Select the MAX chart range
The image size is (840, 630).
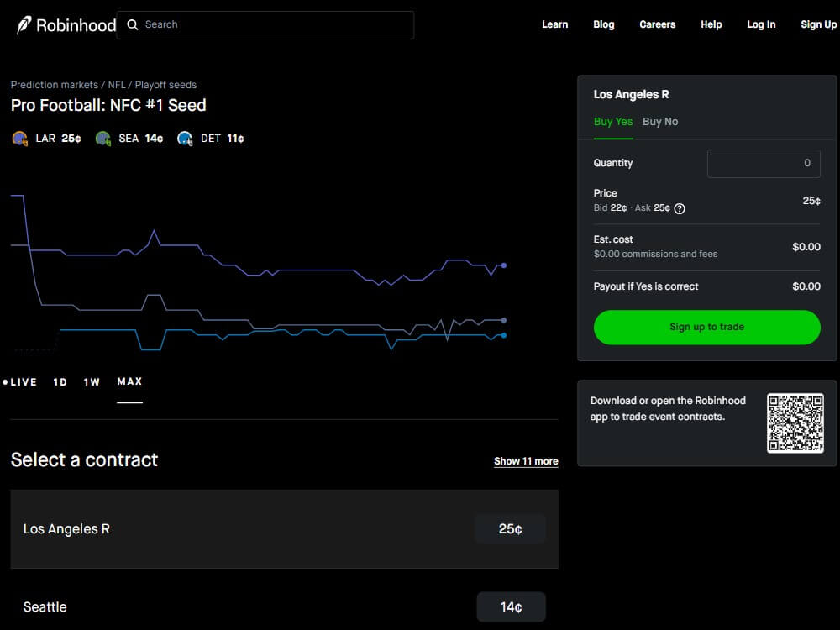coord(129,381)
